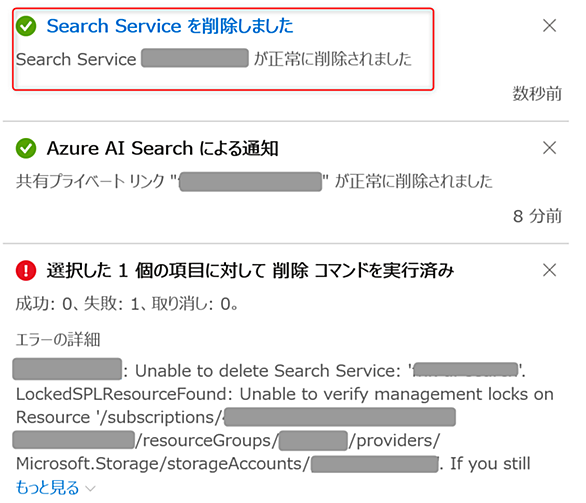Click green checkmark icon of Azure AI Search notification
This screenshot has height=503, width=586.
[26, 148]
